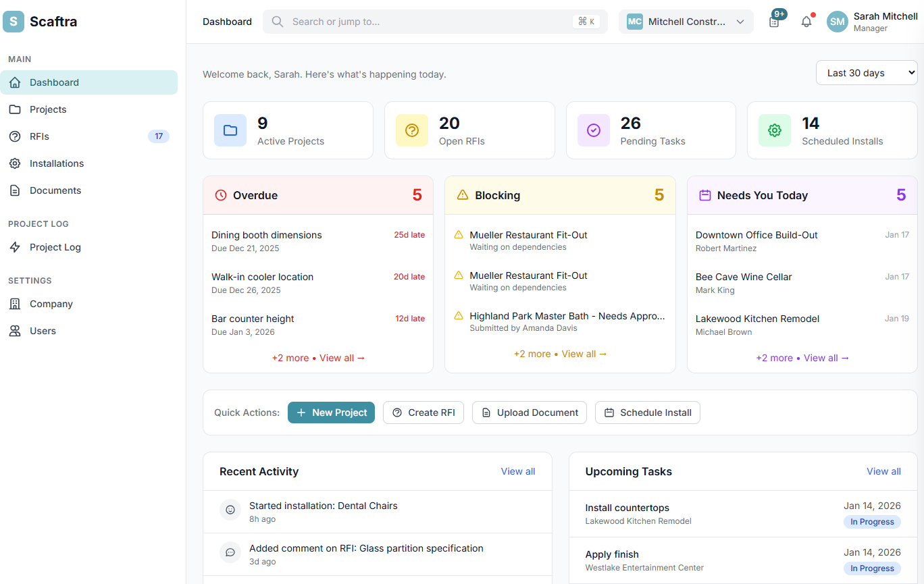Viewport: 924px width, 584px height.
Task: Click the notification bell icon
Action: [x=806, y=21]
